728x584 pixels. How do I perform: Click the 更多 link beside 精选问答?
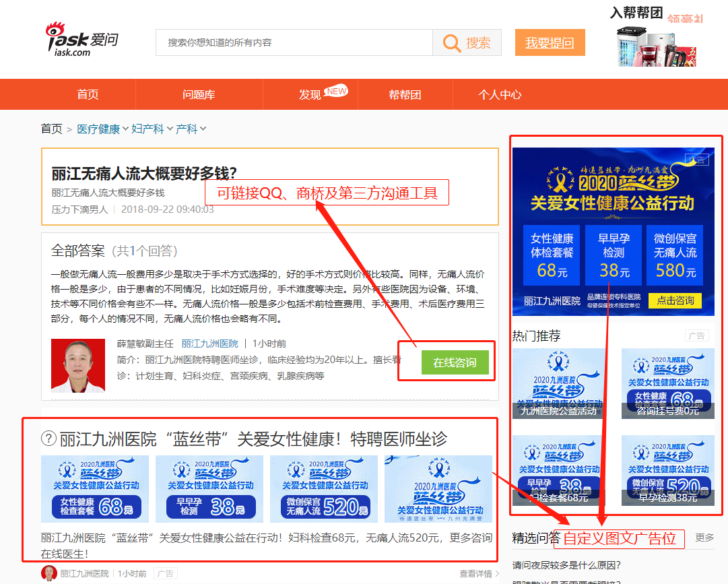tap(704, 538)
